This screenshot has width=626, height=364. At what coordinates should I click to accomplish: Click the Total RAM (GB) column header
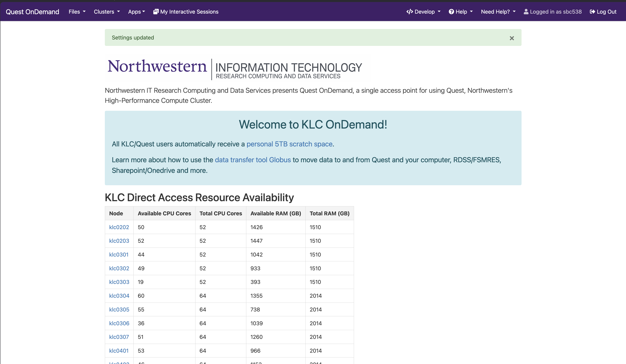(x=329, y=213)
